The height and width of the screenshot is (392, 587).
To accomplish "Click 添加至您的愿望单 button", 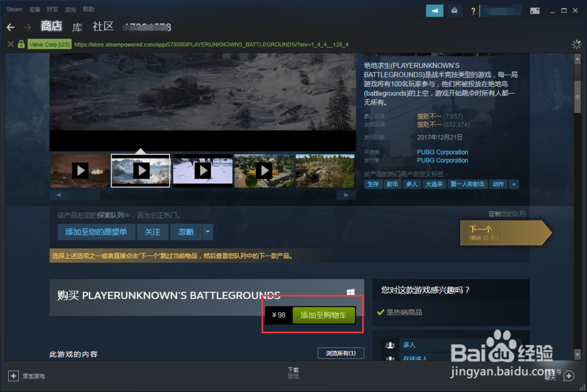I will (96, 232).
